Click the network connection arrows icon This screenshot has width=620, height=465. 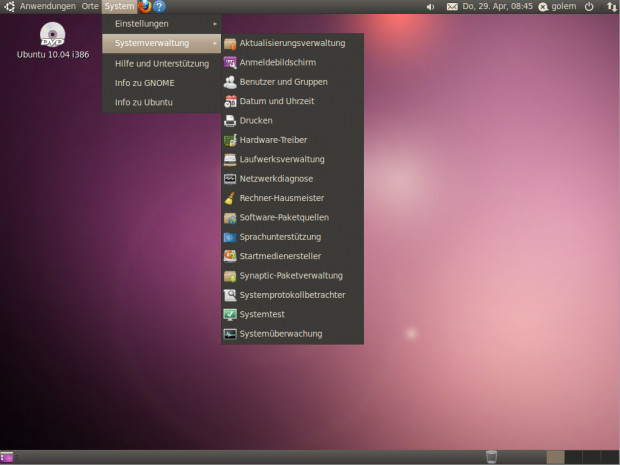(x=610, y=6)
